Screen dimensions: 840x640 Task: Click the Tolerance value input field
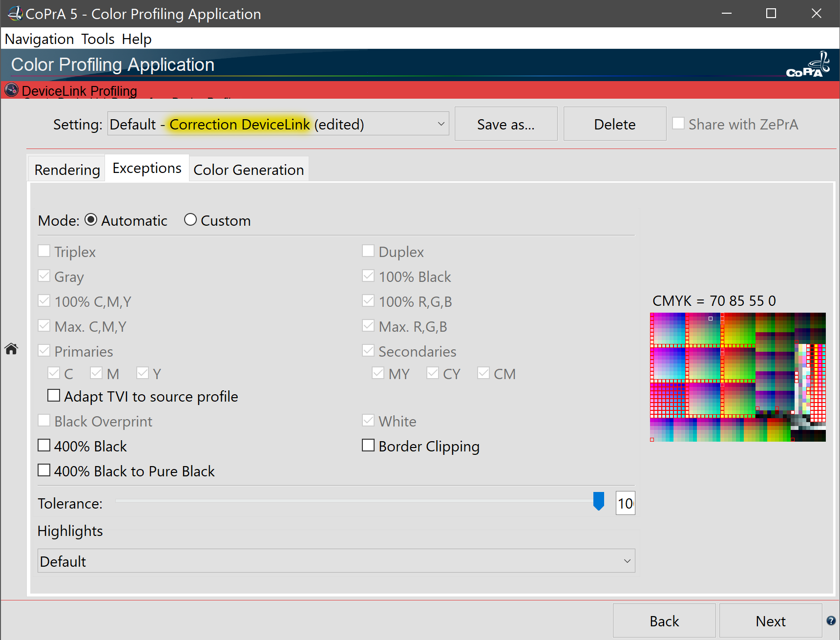(625, 503)
